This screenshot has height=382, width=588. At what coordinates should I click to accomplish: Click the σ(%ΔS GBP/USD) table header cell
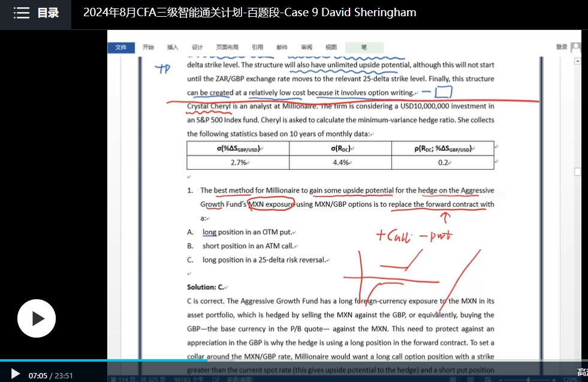(238, 149)
